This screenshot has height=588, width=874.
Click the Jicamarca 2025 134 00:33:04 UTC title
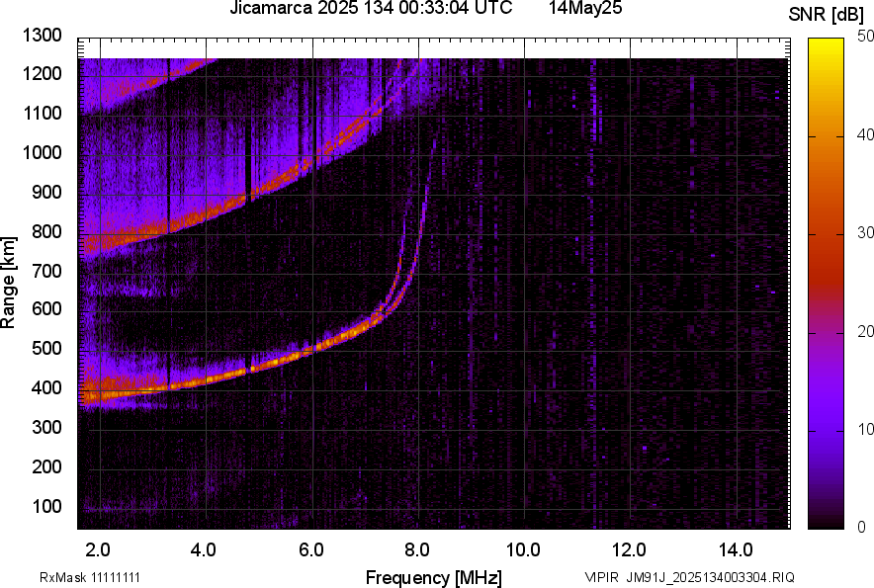371,8
